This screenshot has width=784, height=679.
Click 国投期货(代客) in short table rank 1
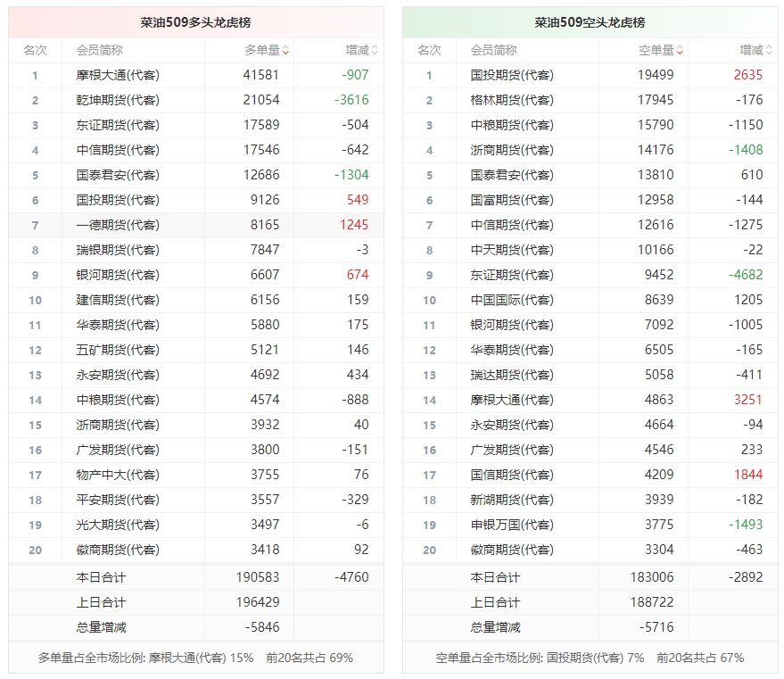(512, 75)
